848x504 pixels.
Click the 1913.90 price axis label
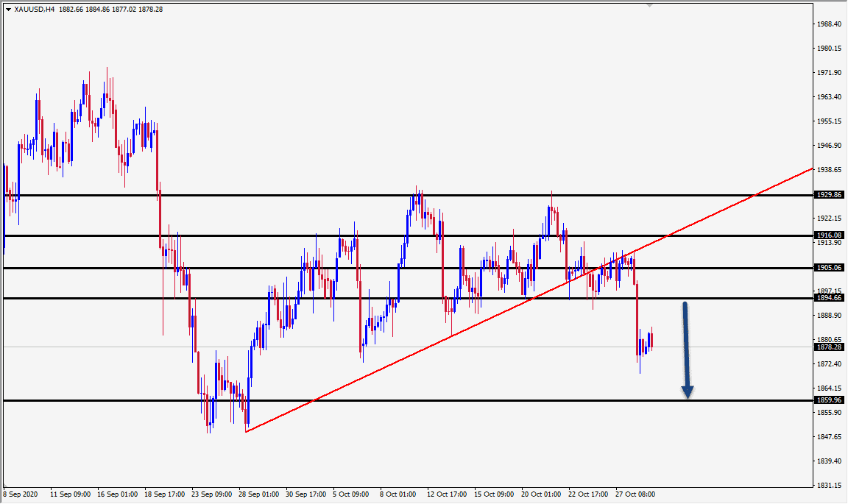pyautogui.click(x=830, y=243)
